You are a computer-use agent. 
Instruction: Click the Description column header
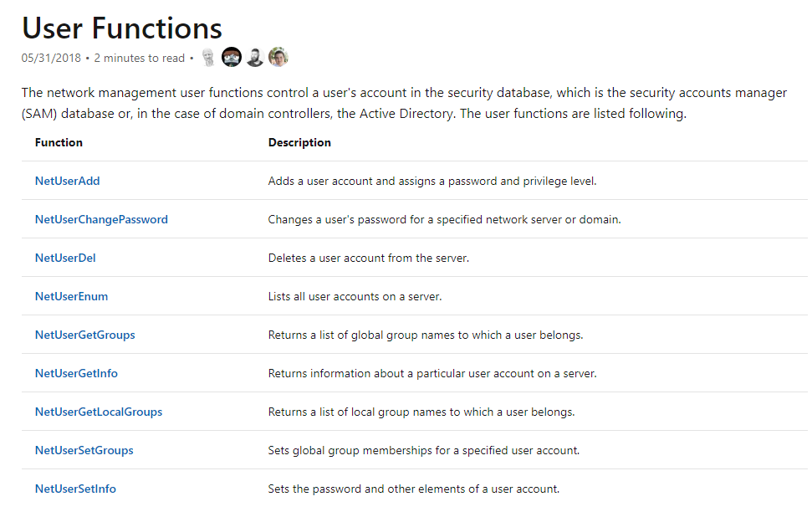click(299, 142)
